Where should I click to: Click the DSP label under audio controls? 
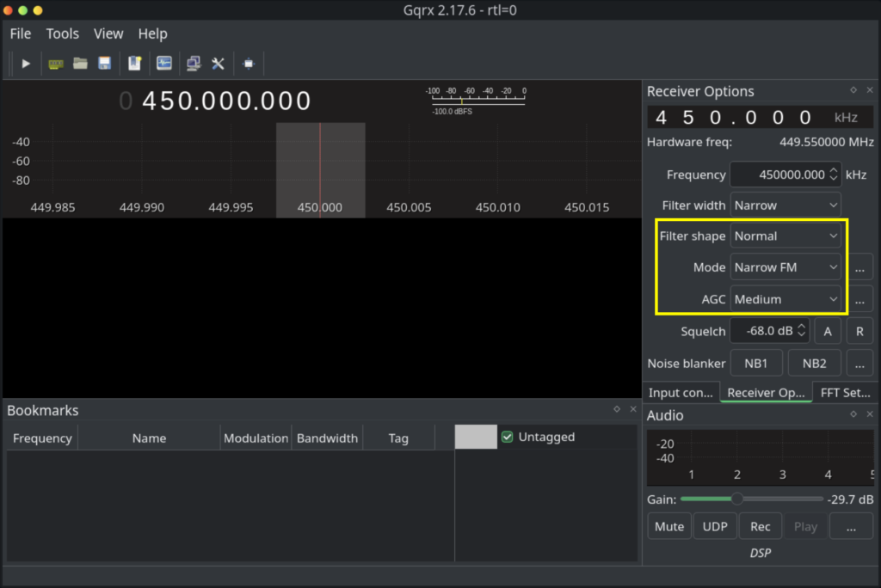click(x=761, y=553)
